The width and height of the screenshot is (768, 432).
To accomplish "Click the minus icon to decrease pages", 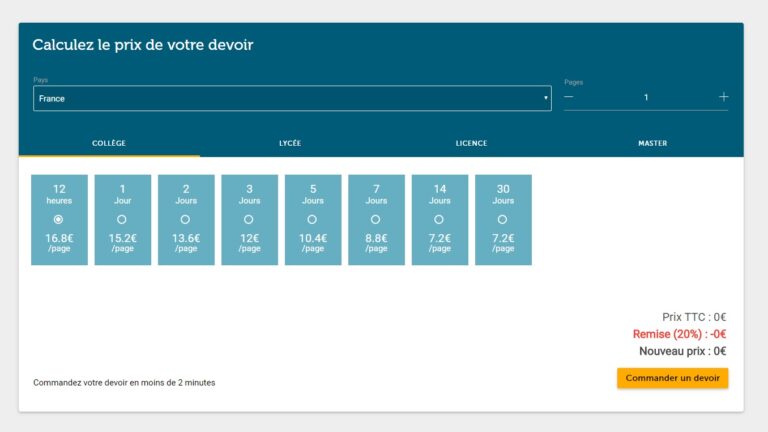I will 569,97.
